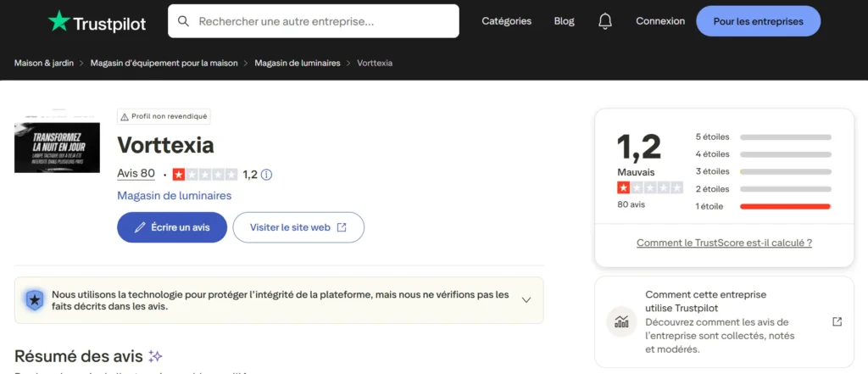The image size is (868, 374).
Task: Open the Catégories menu
Action: [x=507, y=21]
